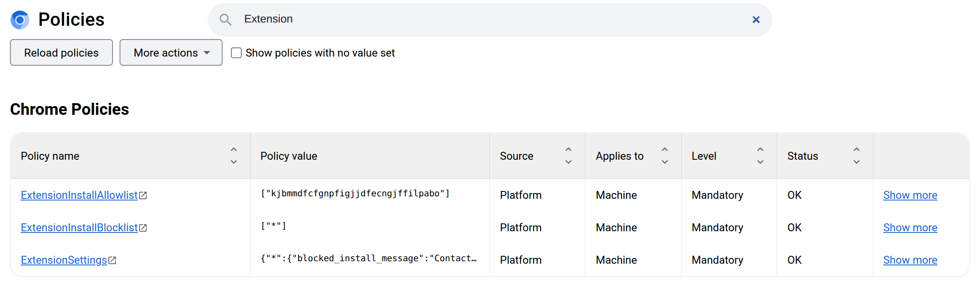Open ExtensionInstallAllowlist policy link
Viewport: 980px width, 287px height.
(79, 195)
